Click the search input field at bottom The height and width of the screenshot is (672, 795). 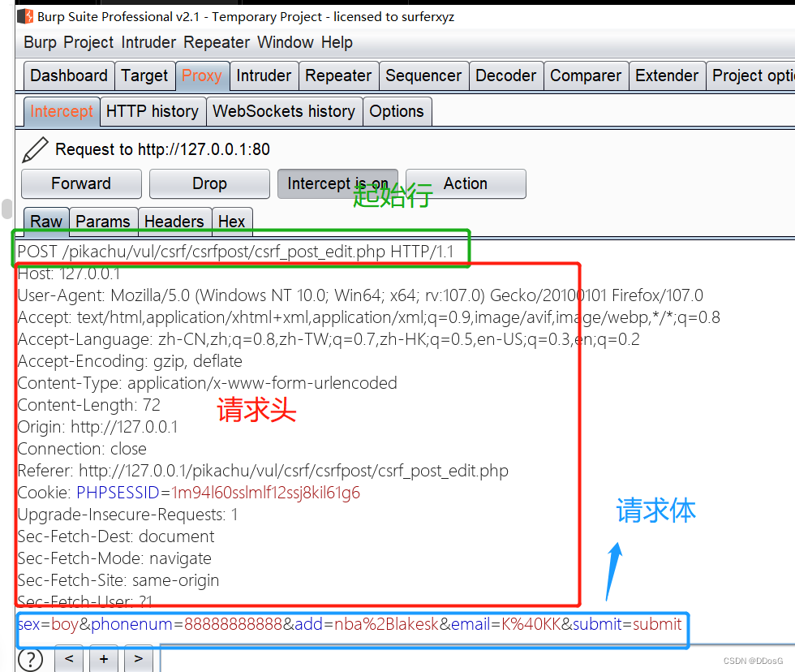[477, 659]
